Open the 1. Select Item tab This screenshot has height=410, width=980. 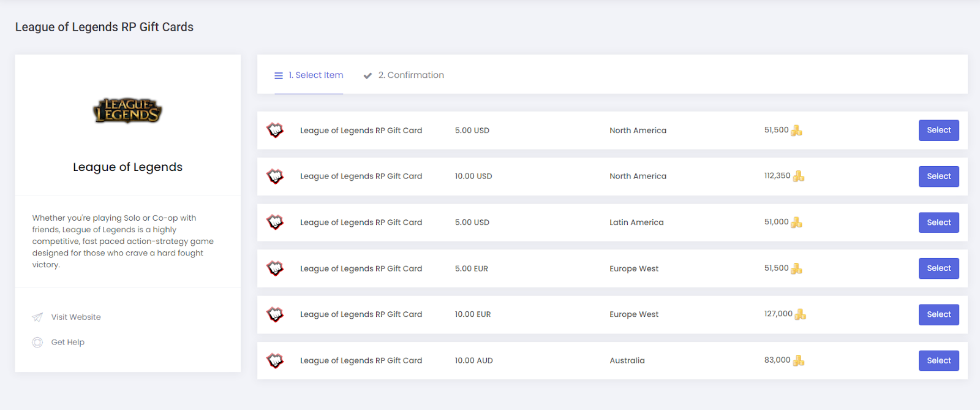309,75
